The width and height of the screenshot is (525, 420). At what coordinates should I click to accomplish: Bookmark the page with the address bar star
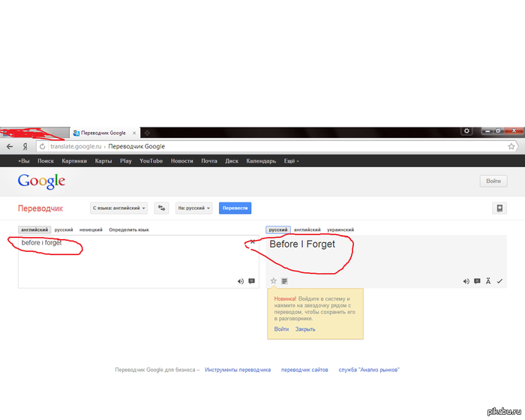511,146
